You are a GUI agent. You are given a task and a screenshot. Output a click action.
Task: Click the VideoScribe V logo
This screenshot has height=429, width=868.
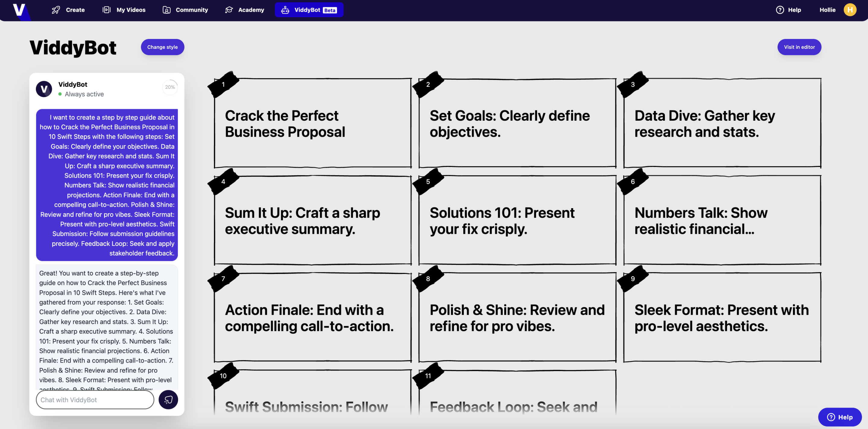point(19,10)
